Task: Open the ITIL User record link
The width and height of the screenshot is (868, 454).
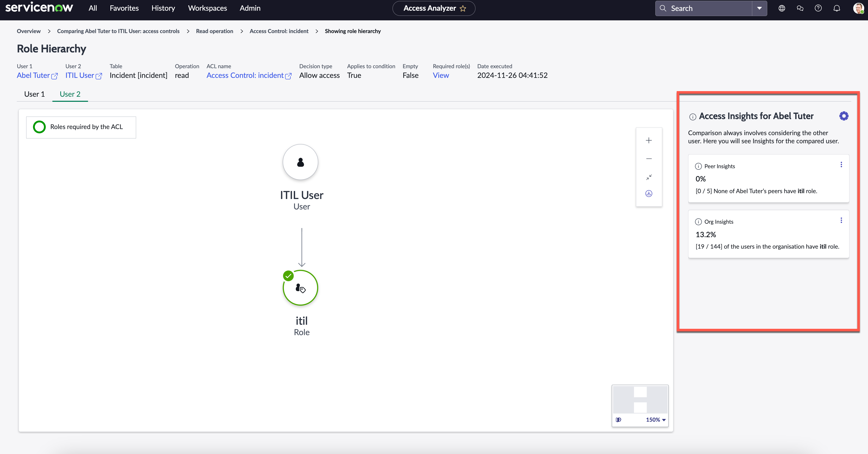Action: [83, 76]
